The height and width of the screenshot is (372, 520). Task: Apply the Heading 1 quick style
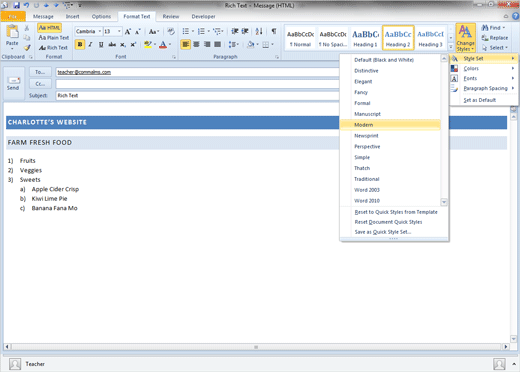[365, 38]
